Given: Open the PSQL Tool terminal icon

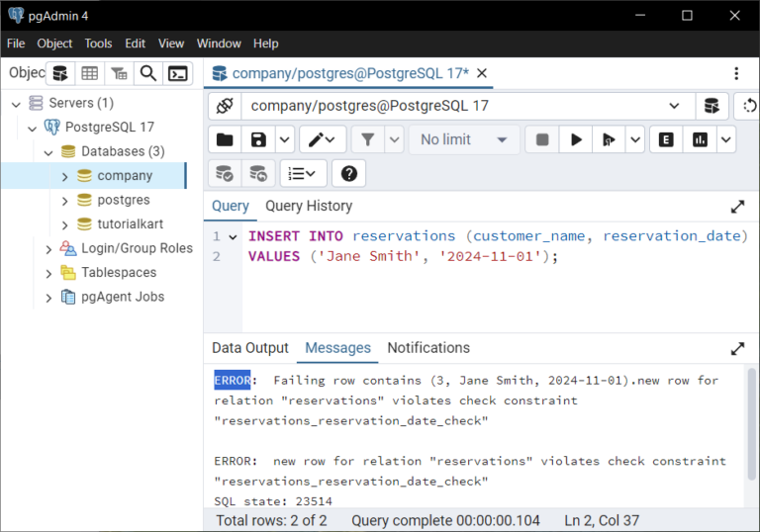Looking at the screenshot, I should 177,73.
